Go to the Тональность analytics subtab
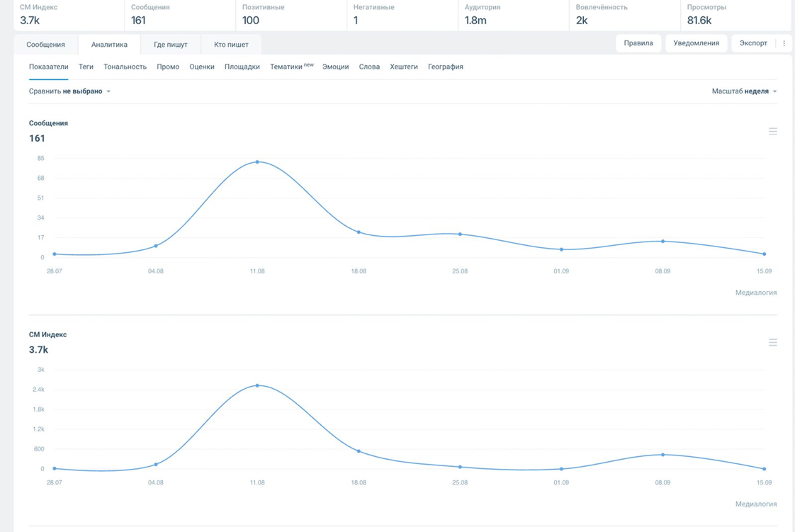The width and height of the screenshot is (795, 532). 125,67
